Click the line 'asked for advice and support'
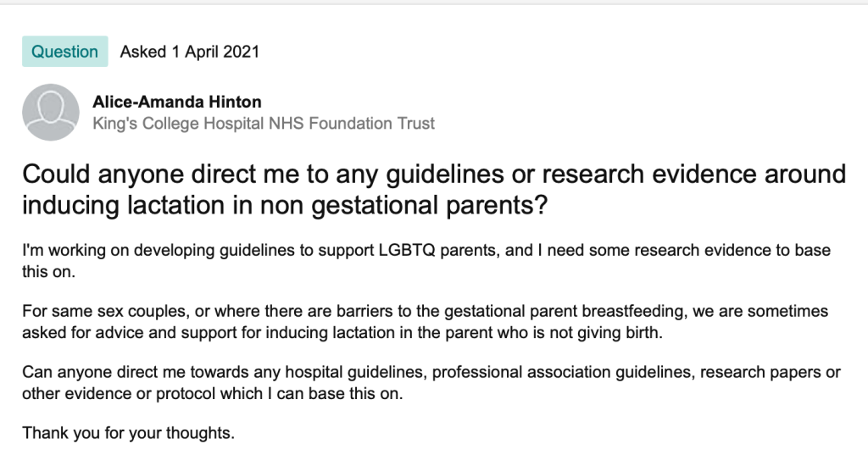Image resolution: width=868 pixels, height=466 pixels. [342, 331]
